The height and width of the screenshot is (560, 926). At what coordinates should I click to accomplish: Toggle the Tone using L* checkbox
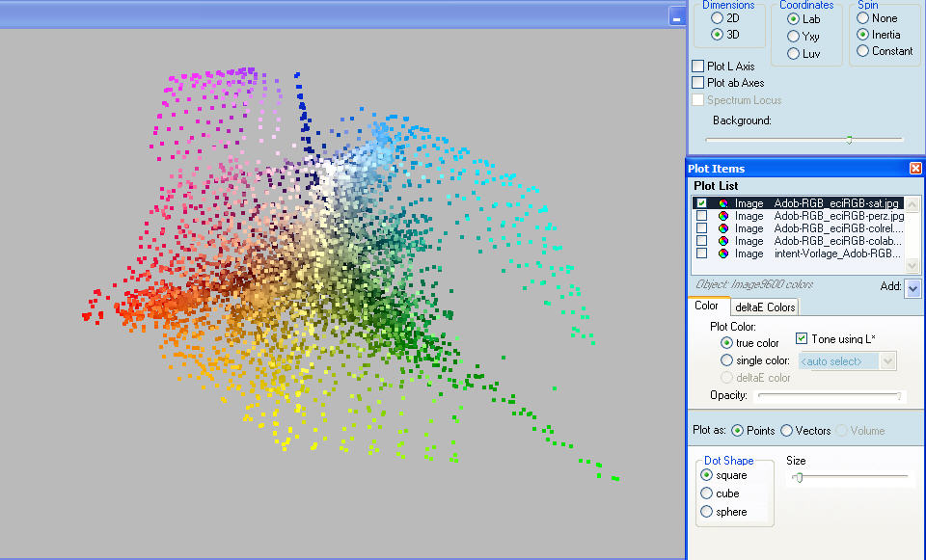pos(802,338)
